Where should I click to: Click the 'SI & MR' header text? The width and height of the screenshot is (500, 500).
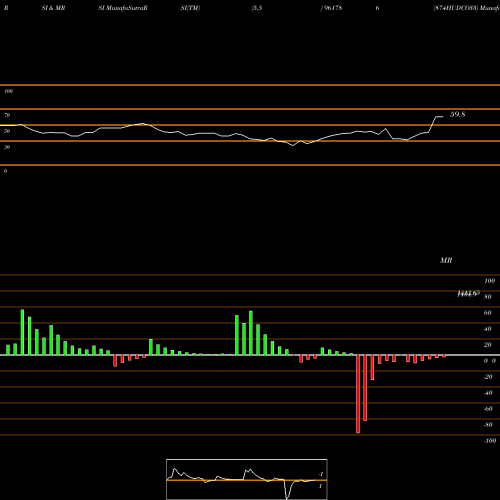coord(53,8)
